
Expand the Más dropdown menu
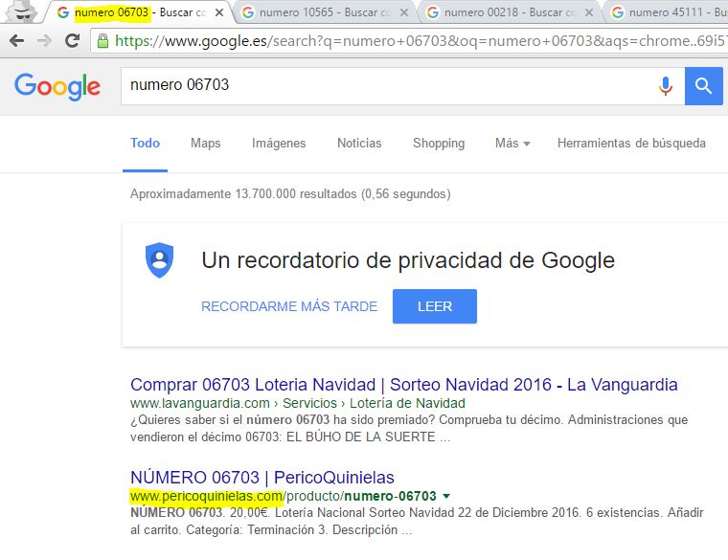point(512,144)
